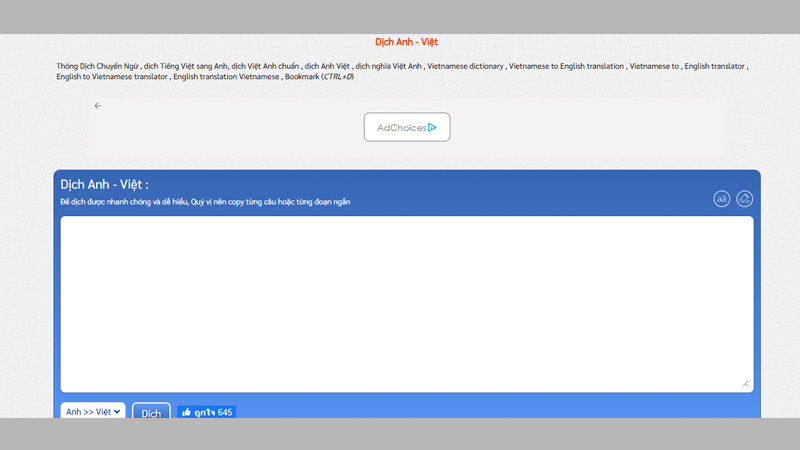Click the AdChoices triangle icon
This screenshot has height=450, width=800.
[x=433, y=128]
